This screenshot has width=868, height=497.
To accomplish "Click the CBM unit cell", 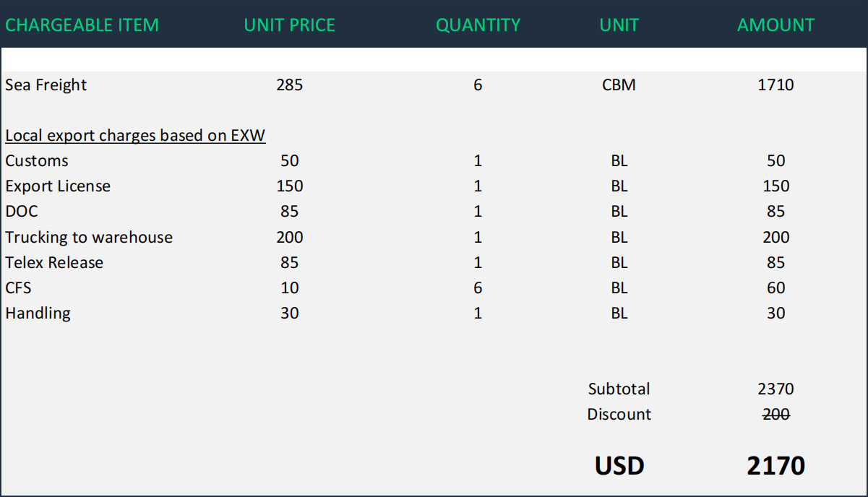I will coord(619,85).
